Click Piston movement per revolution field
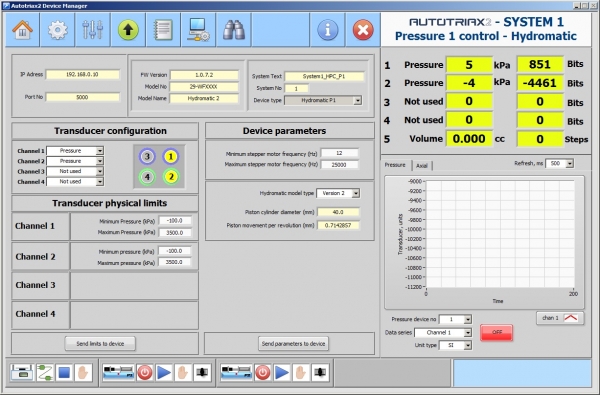The image size is (600, 395). (x=338, y=225)
